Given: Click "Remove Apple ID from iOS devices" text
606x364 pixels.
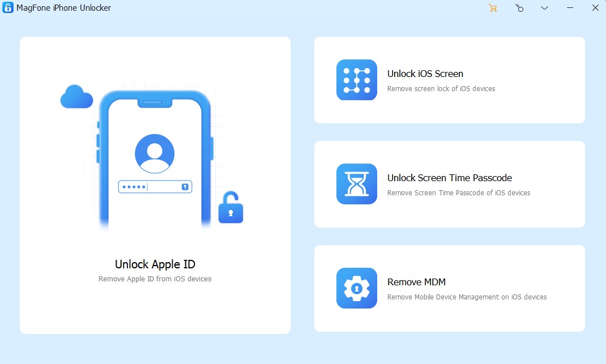Looking at the screenshot, I should [x=155, y=279].
